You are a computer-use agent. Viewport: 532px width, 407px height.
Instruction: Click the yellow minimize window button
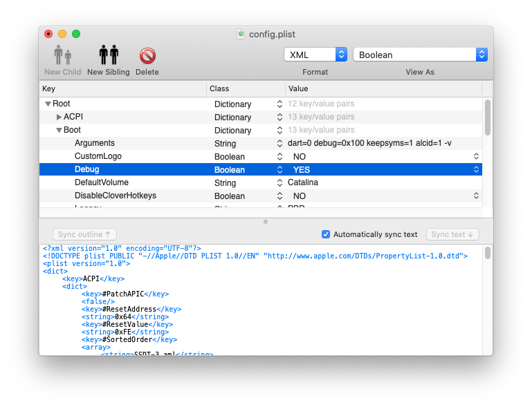tap(62, 34)
